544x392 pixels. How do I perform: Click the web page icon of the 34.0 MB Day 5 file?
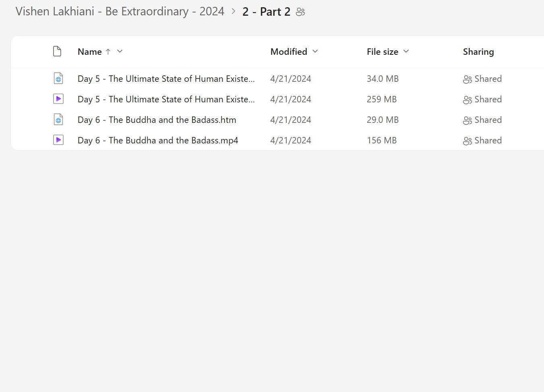[58, 79]
